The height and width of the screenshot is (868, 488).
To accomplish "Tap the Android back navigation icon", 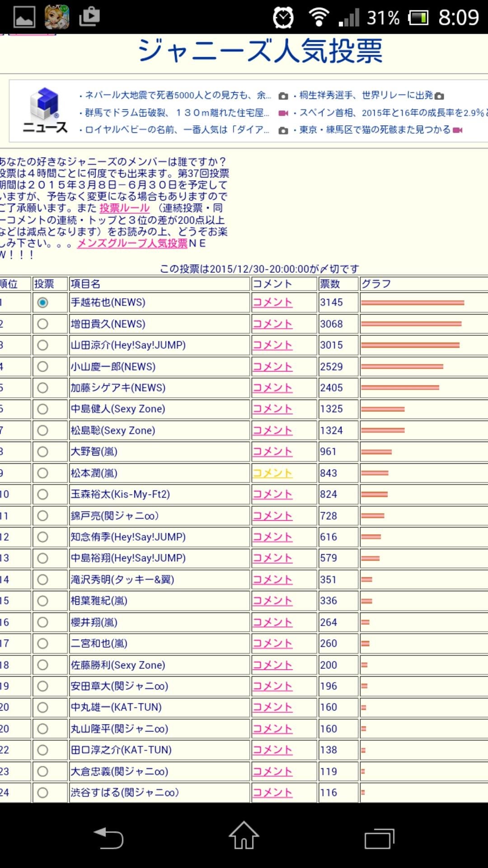I will point(108,838).
